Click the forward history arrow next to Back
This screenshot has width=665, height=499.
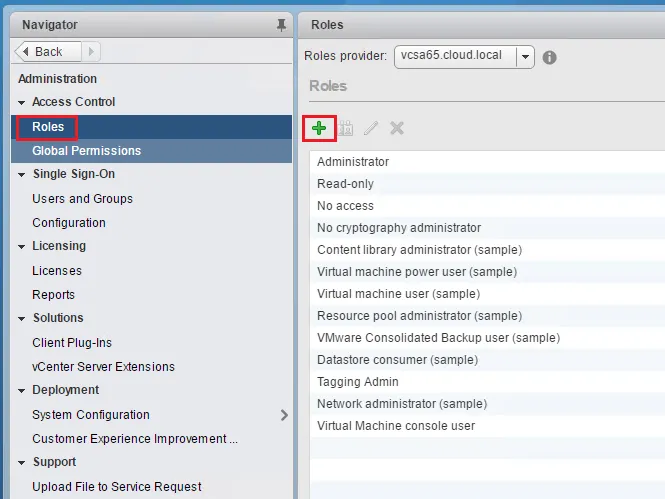pos(91,52)
